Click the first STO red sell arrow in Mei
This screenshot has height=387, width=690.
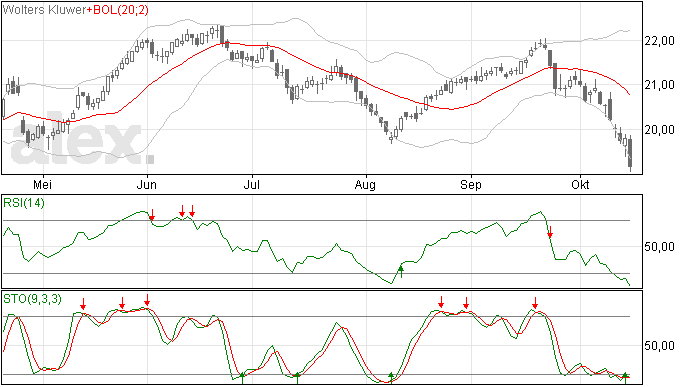pos(83,304)
